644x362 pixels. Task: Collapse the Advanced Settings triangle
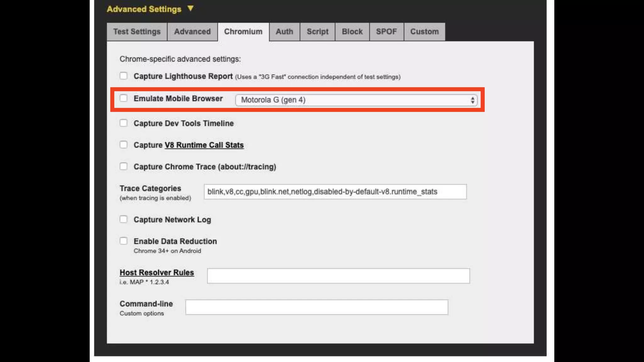(190, 8)
